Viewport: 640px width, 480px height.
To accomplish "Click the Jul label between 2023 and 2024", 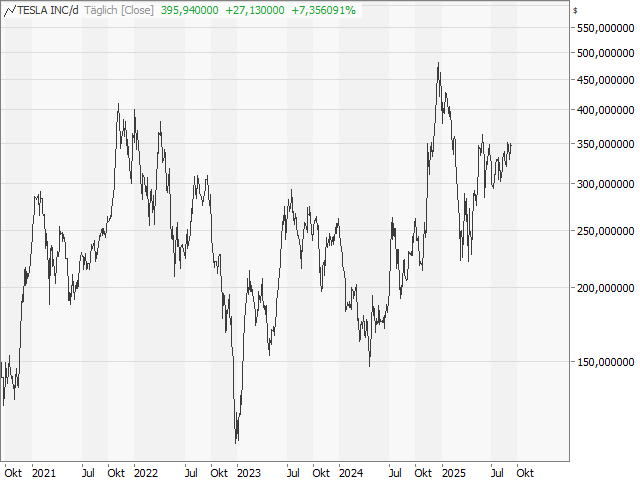I will [x=293, y=473].
